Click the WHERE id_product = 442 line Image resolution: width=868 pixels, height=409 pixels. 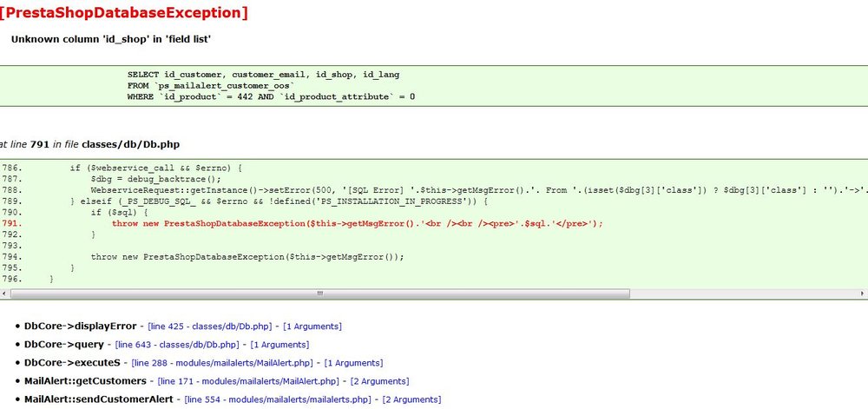(x=271, y=97)
